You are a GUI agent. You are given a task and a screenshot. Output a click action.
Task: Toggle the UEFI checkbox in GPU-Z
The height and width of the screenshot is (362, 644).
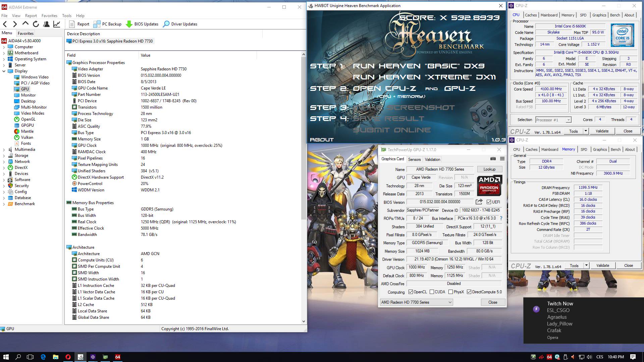coord(489,202)
